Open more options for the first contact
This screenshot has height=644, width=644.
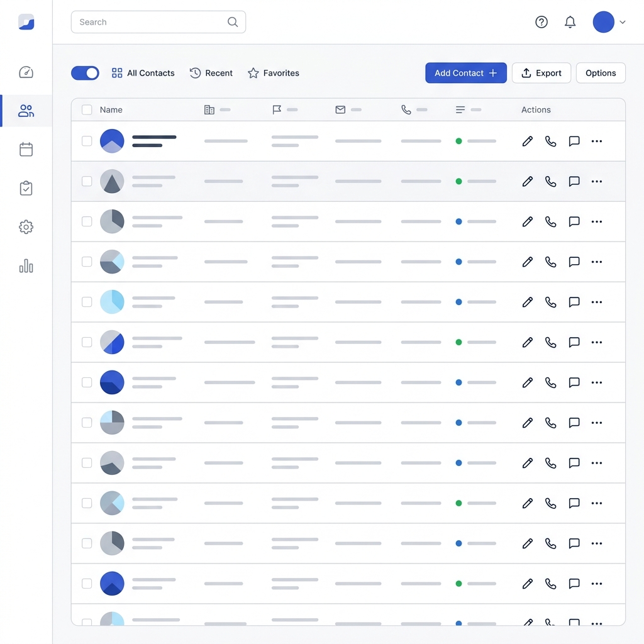pos(596,142)
